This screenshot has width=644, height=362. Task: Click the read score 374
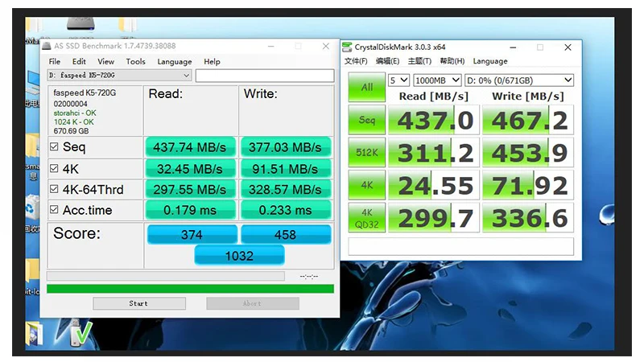[192, 234]
